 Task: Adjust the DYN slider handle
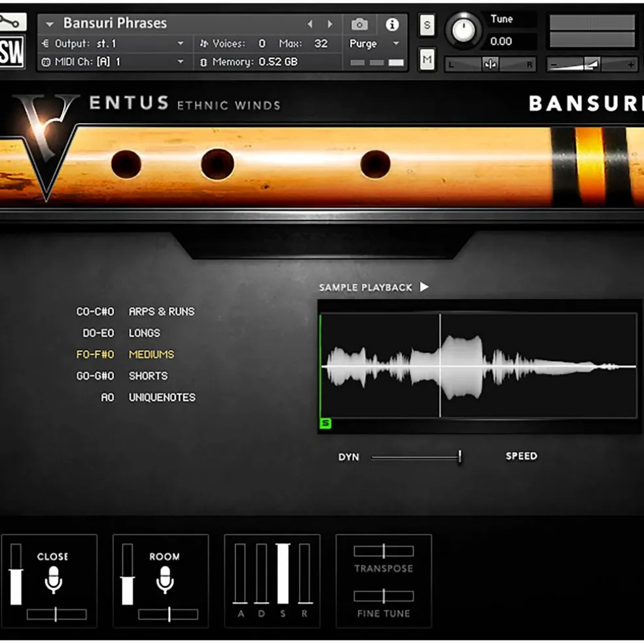(x=460, y=457)
